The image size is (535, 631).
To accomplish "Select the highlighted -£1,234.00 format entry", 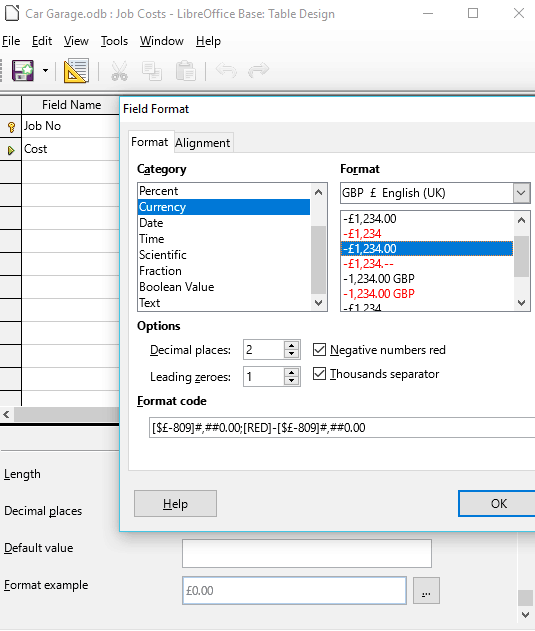I will [x=427, y=249].
